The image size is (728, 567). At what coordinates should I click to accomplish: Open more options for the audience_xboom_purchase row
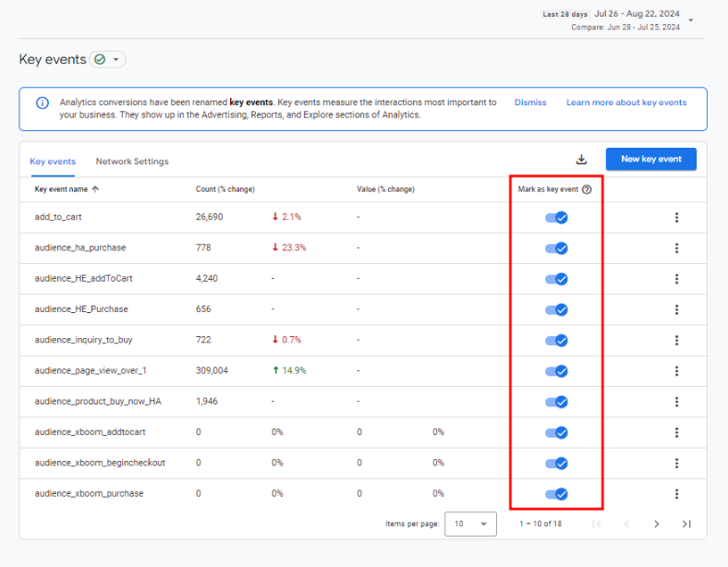676,494
